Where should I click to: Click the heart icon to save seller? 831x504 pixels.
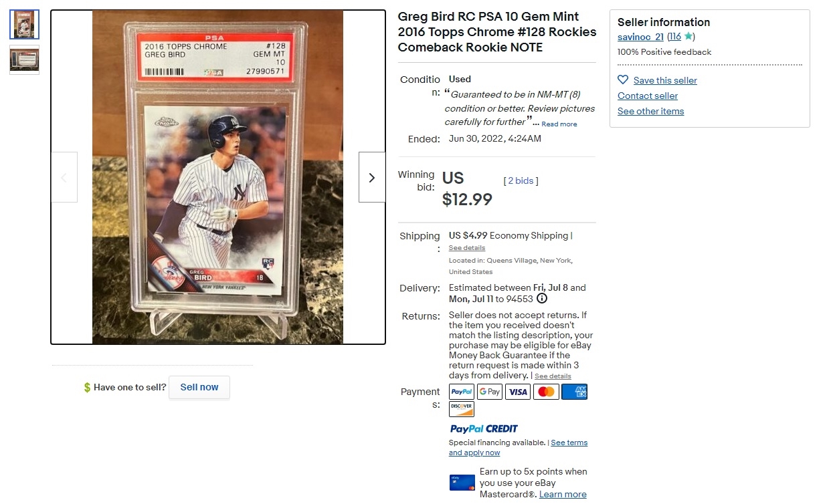pyautogui.click(x=623, y=80)
